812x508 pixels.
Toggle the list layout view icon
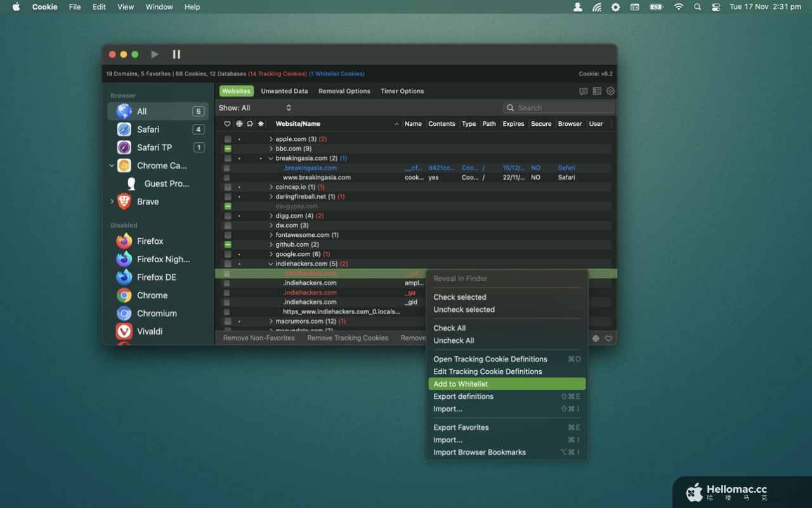597,91
